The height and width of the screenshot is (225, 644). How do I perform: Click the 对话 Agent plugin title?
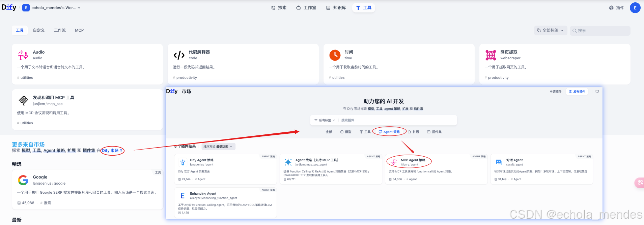click(x=514, y=160)
